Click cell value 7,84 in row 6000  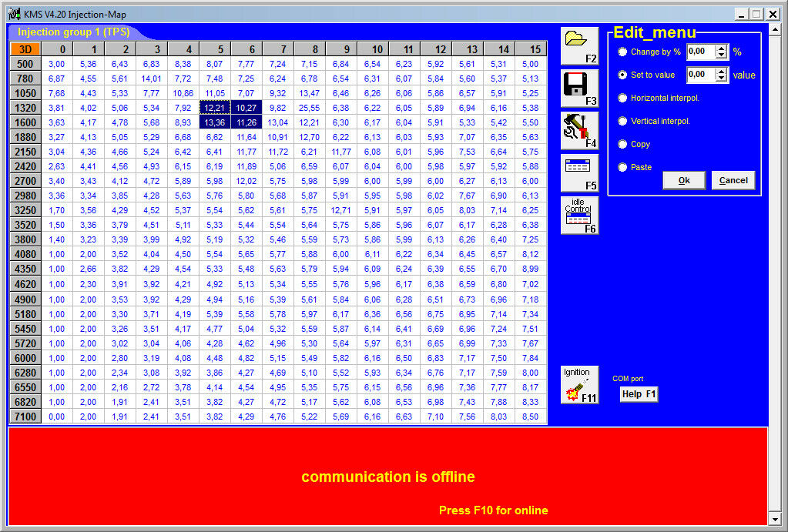point(531,358)
